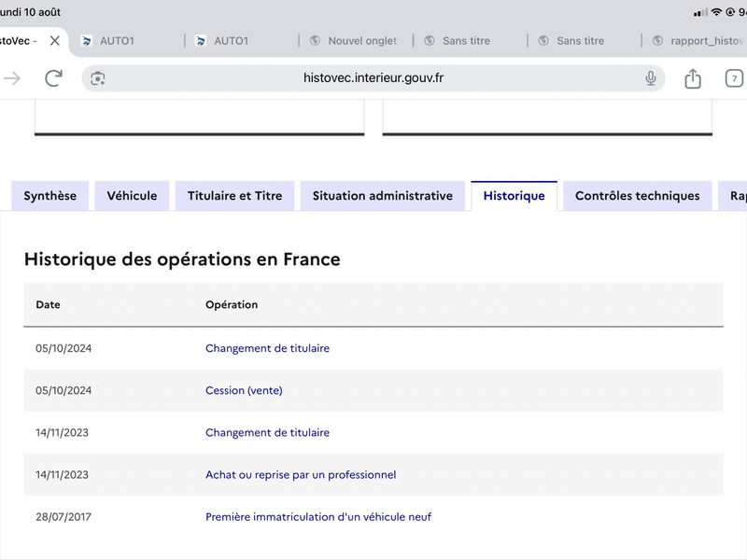Open the Véhicule tab
This screenshot has width=747, height=560.
132,196
